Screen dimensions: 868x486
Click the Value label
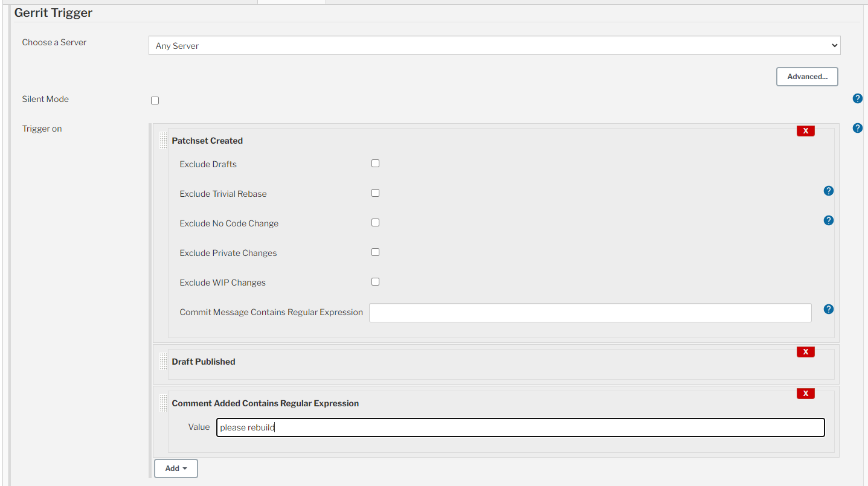point(199,427)
